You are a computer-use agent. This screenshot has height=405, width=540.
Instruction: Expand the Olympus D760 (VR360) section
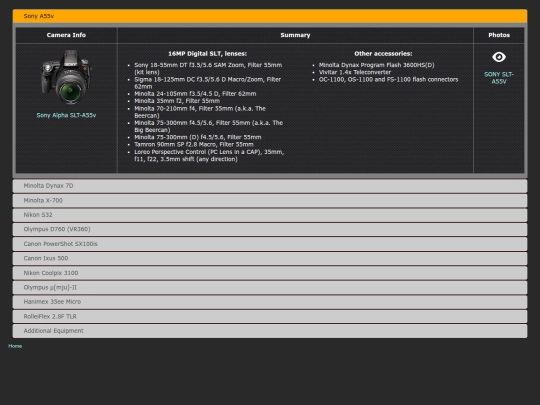[270, 229]
